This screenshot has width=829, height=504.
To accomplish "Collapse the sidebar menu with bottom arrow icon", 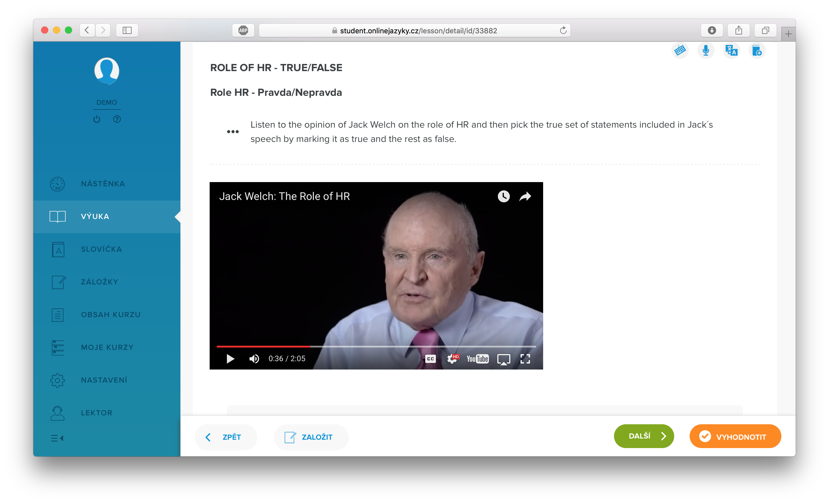I will tap(57, 438).
